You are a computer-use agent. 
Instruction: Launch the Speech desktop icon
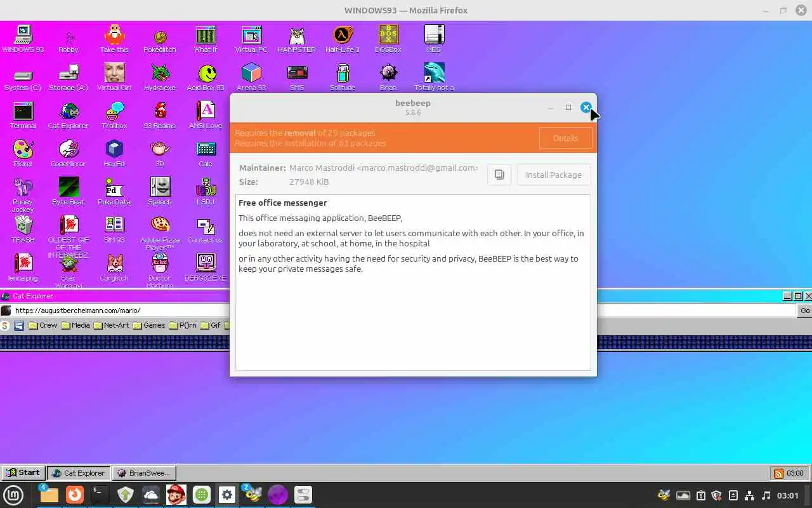pyautogui.click(x=160, y=191)
